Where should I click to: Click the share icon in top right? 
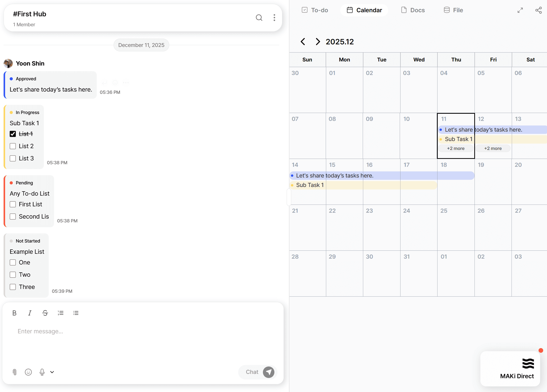(538, 10)
